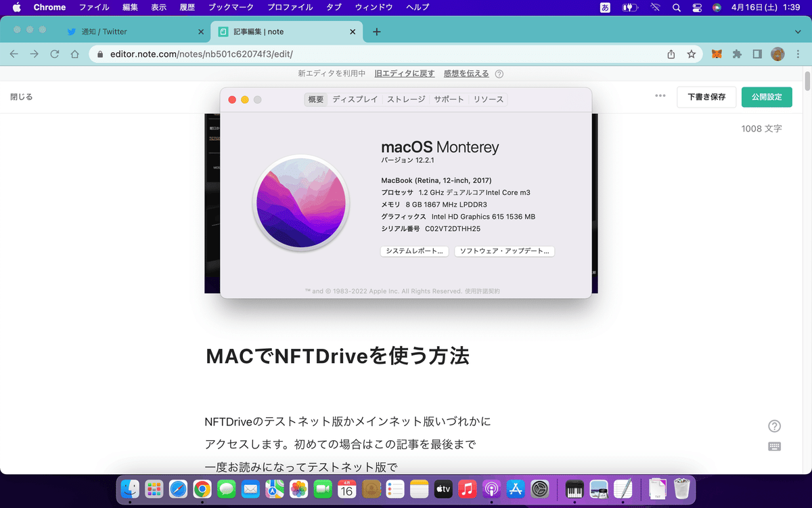Image resolution: width=812 pixels, height=508 pixels.
Task: Open Calendar from the Dock
Action: click(347, 489)
